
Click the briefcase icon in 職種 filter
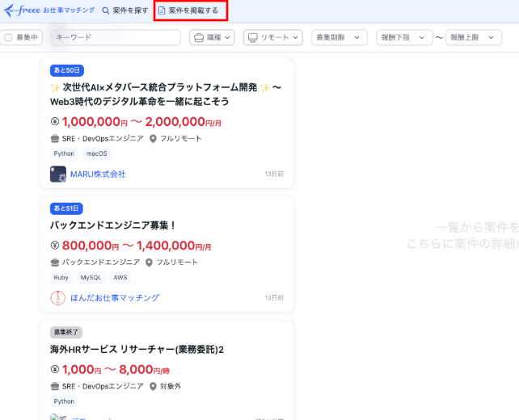pyautogui.click(x=199, y=38)
